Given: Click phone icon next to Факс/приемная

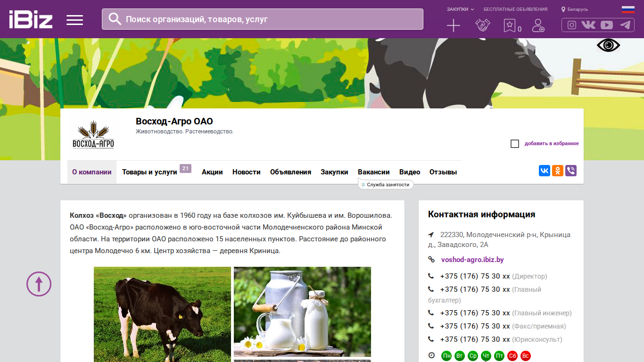Looking at the screenshot, I should click(431, 326).
